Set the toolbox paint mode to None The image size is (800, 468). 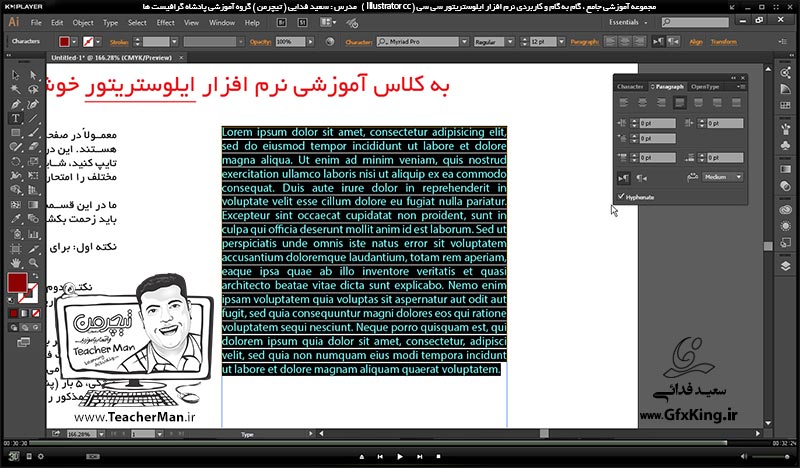point(36,313)
